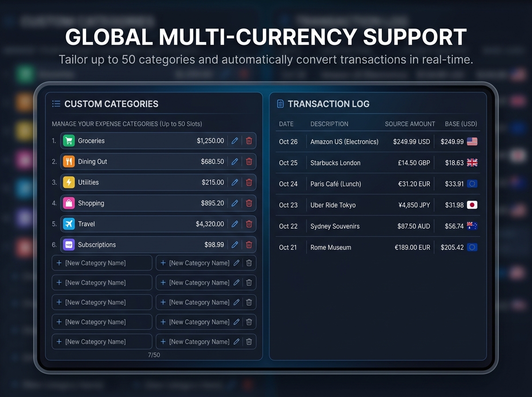Click the Travel airplane category icon
This screenshot has width=532, height=397.
(69, 224)
